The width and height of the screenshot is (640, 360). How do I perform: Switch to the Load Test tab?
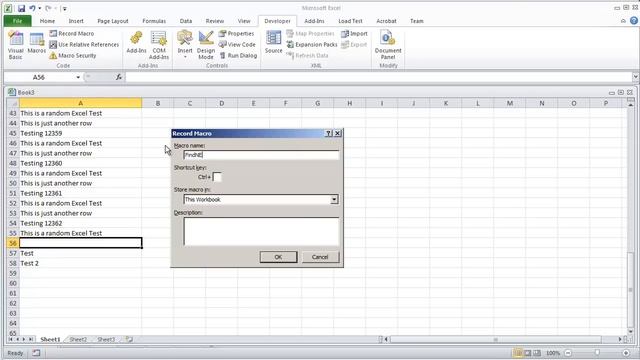click(x=350, y=21)
